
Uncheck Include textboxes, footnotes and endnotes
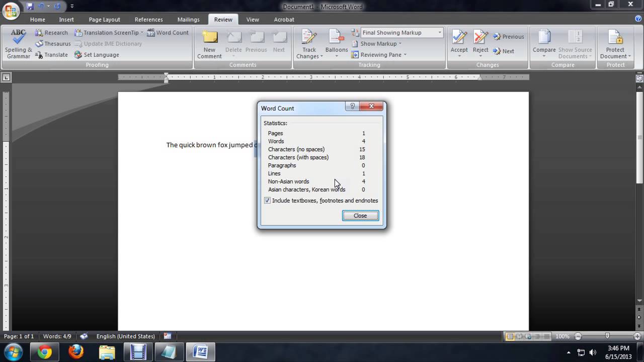point(267,201)
